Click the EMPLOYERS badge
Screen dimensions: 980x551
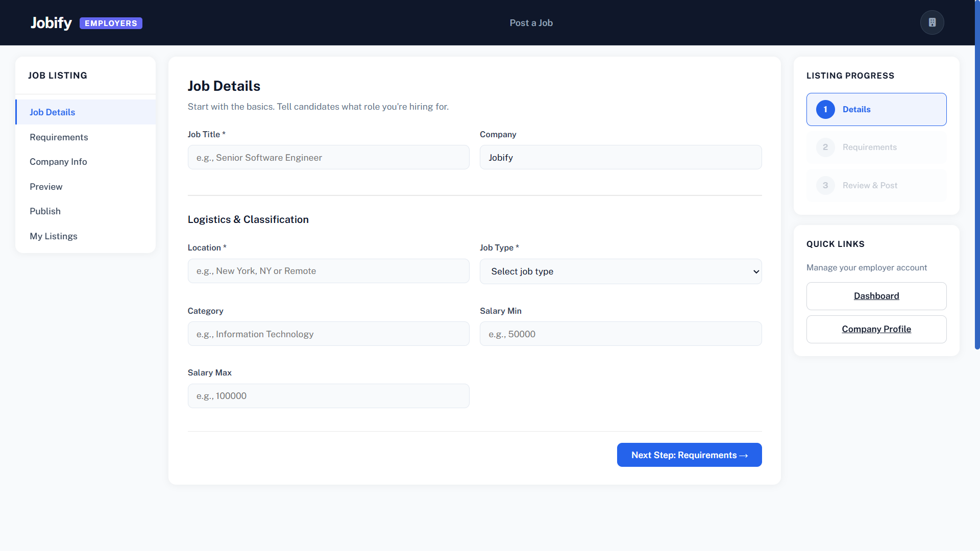coord(111,23)
